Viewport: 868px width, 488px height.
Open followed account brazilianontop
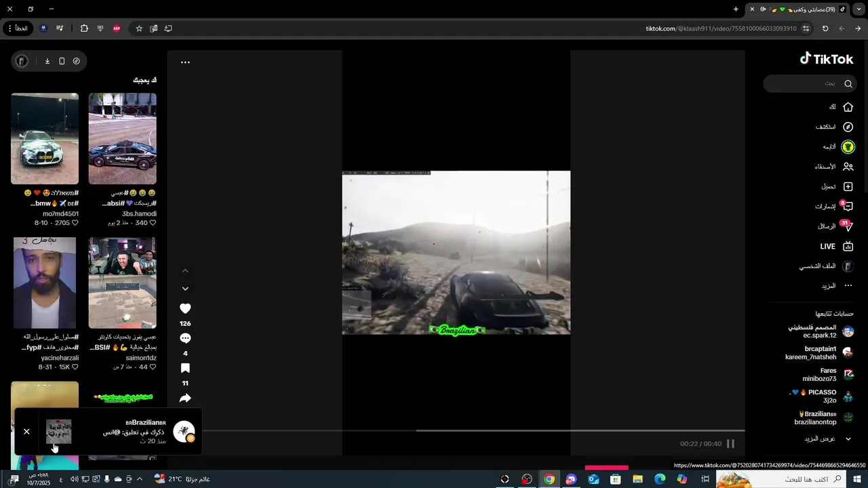point(824,418)
